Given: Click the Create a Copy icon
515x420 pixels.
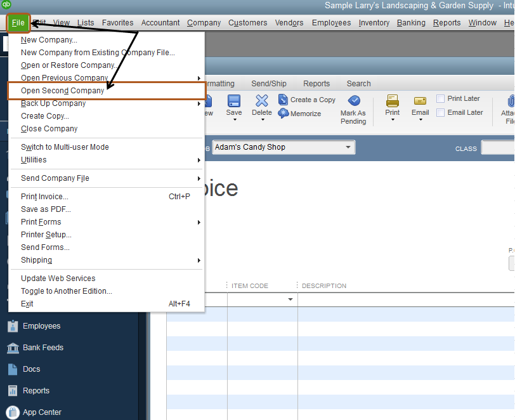Looking at the screenshot, I should point(283,100).
